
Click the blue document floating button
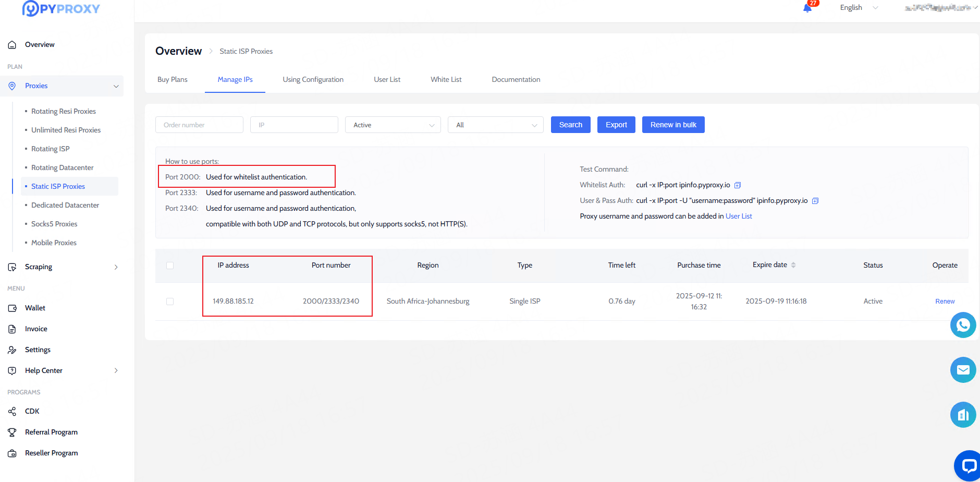click(963, 415)
